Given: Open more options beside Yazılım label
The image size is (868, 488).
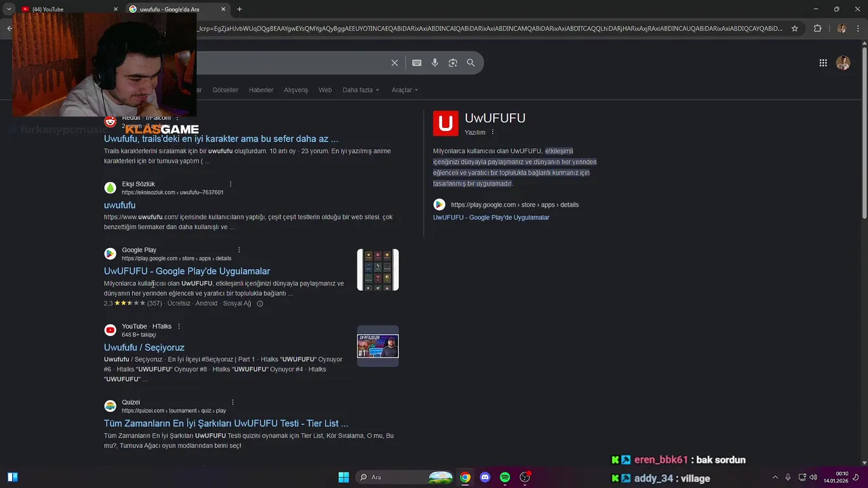Looking at the screenshot, I should tap(493, 132).
